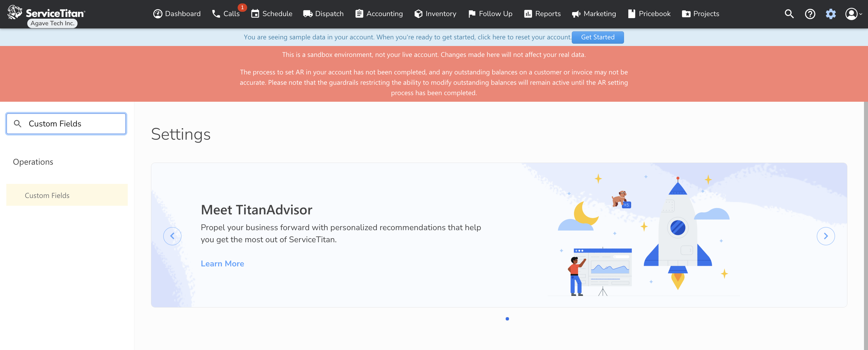Image resolution: width=868 pixels, height=350 pixels.
Task: Go to next carousel slide
Action: click(x=826, y=236)
